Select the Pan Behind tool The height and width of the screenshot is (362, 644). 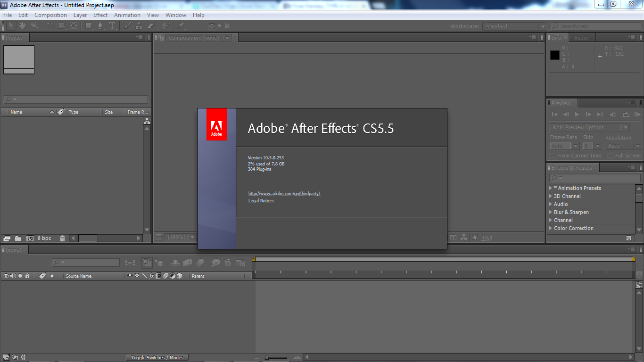tap(74, 26)
